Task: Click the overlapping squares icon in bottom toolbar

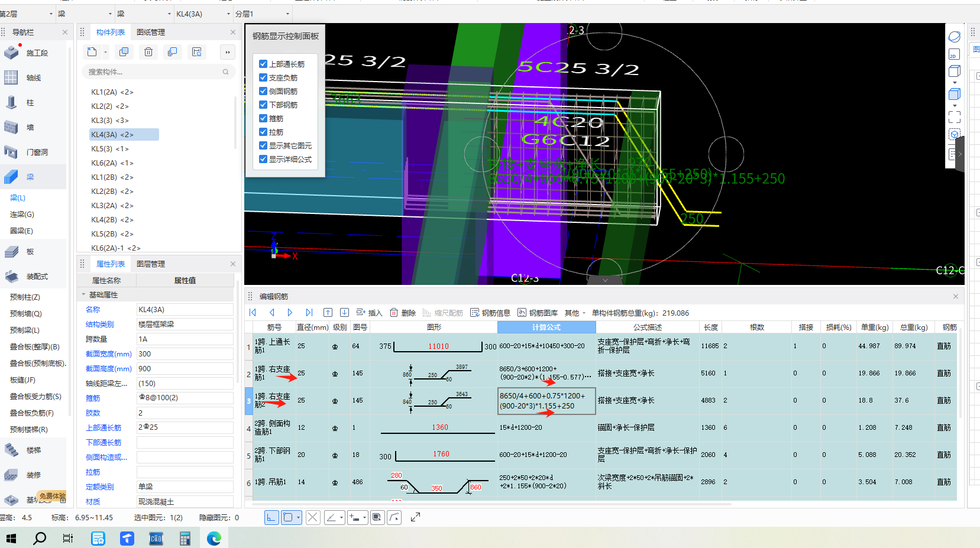Action: [377, 517]
